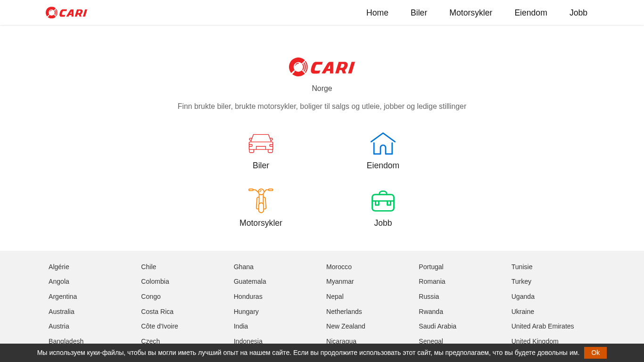Click the large Cari logo above Norge
This screenshot has width=644, height=362.
coord(322,67)
